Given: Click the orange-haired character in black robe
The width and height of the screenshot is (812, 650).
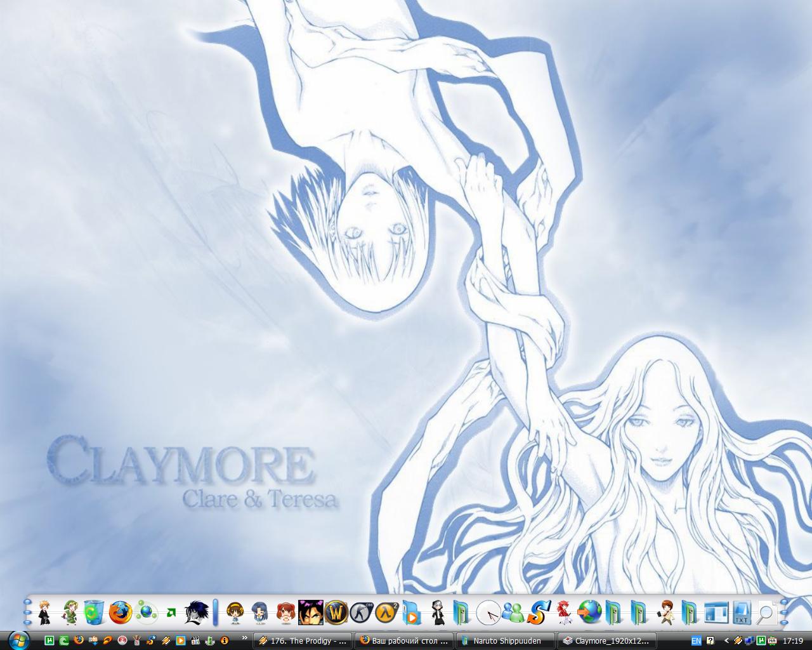Looking at the screenshot, I should (44, 613).
